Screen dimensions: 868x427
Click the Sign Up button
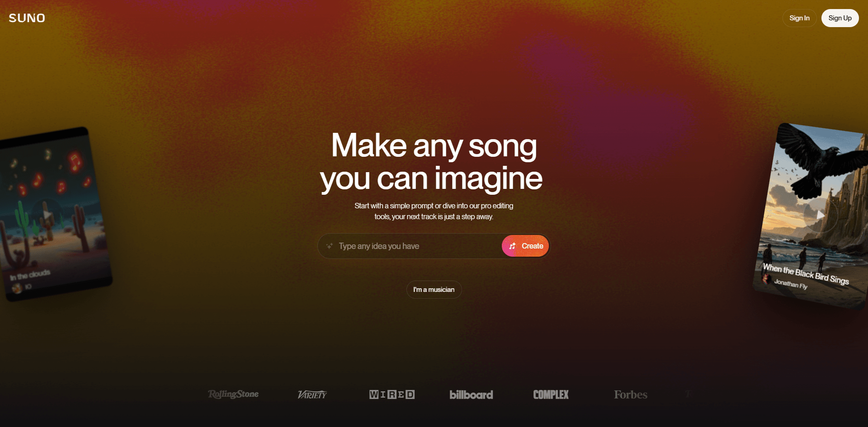click(840, 18)
